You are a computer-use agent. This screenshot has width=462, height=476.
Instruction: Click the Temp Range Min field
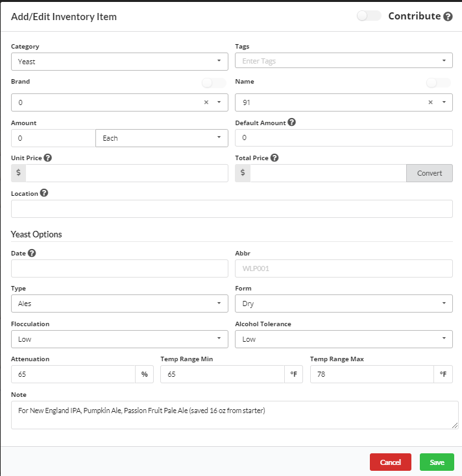tap(223, 374)
